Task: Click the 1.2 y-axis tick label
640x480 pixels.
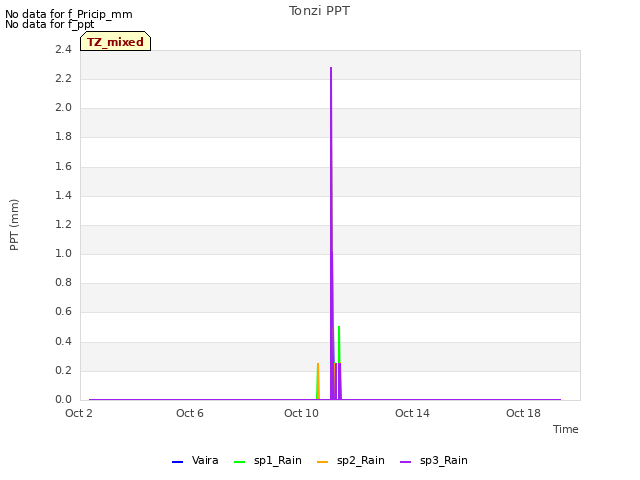Action: 63,224
